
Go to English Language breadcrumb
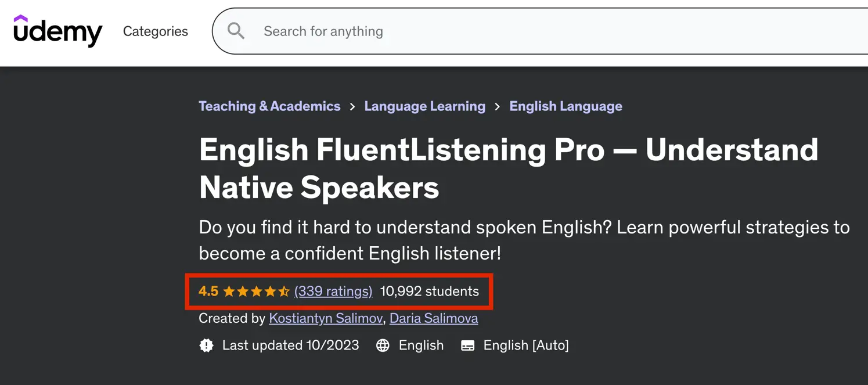[x=566, y=106]
